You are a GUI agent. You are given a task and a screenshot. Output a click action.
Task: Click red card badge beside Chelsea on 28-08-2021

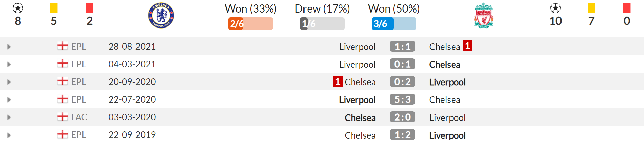[467, 46]
